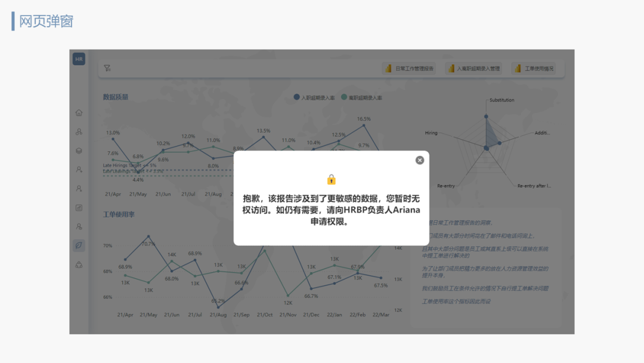The width and height of the screenshot is (644, 363).
Task: Close the permission denied popup
Action: coord(420,160)
